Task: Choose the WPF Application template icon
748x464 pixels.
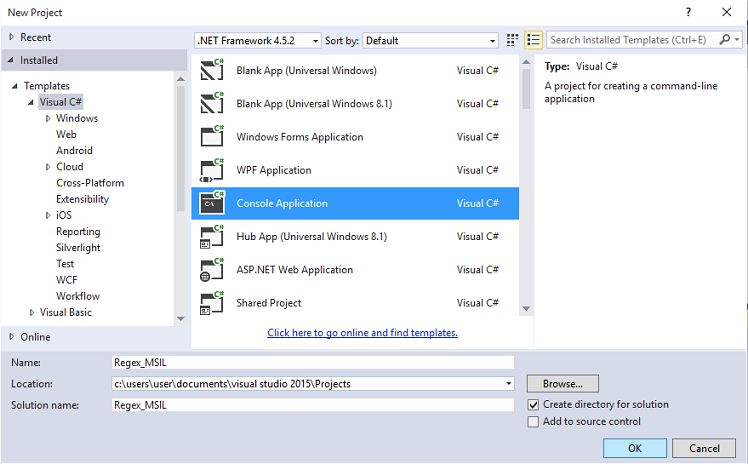Action: (x=212, y=170)
